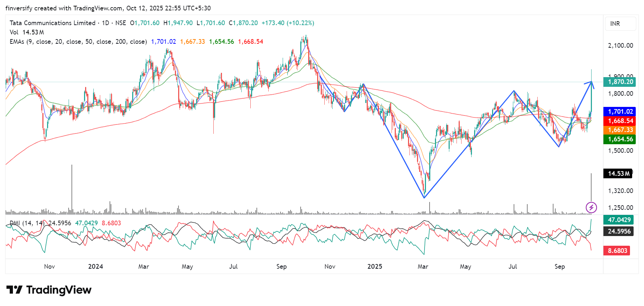Click the high value H1,947.90
The image size is (644, 306).
(178, 23)
